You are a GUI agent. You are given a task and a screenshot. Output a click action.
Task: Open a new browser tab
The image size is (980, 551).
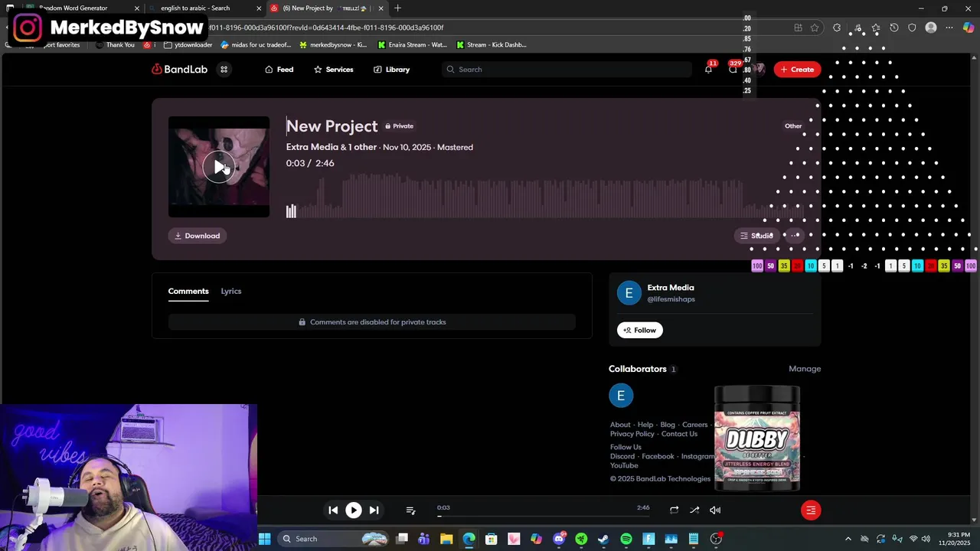[x=397, y=8]
